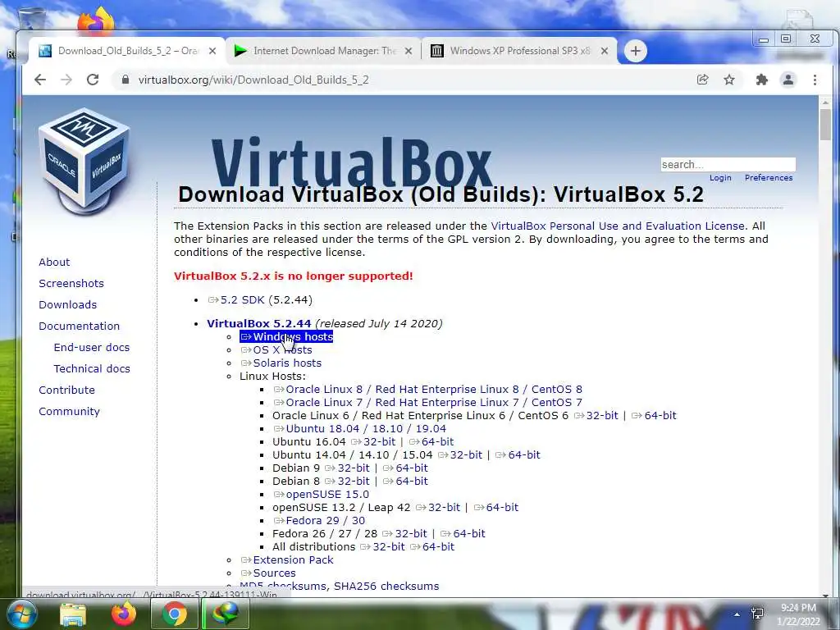Viewport: 840px width, 630px height.
Task: Download Oracle Linux 6 32-bit package
Action: click(x=596, y=416)
